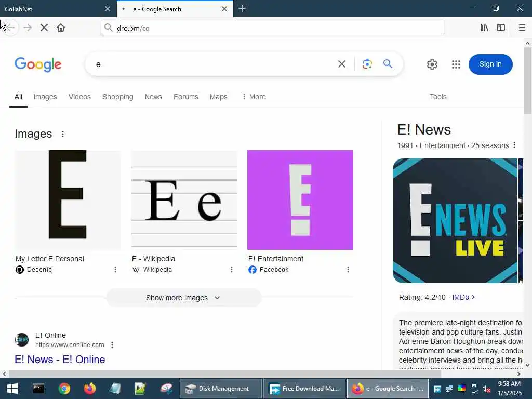
Task: Launch Google Chrome from the taskbar
Action: 64,389
